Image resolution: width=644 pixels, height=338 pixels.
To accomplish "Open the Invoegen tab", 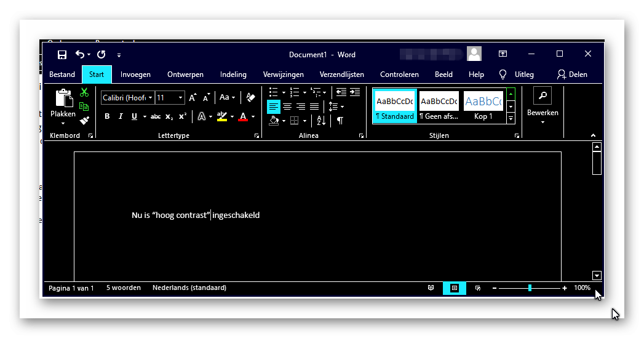I will click(x=135, y=74).
